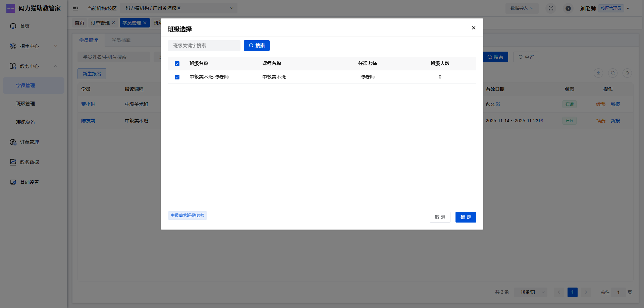Open the help question mark icon
The width and height of the screenshot is (644, 308).
click(568, 8)
